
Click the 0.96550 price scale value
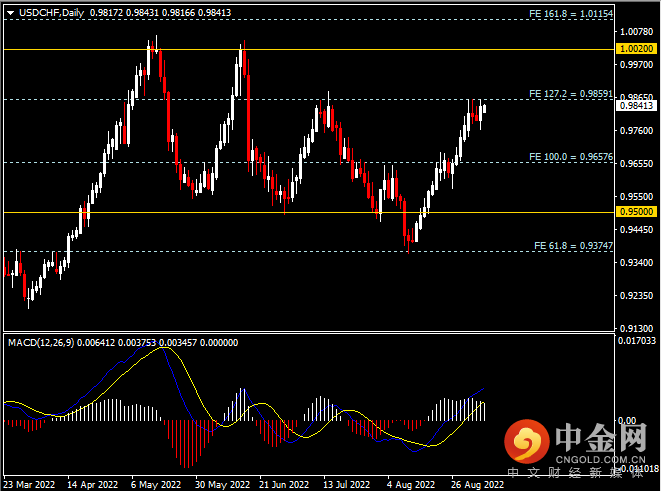[x=636, y=164]
